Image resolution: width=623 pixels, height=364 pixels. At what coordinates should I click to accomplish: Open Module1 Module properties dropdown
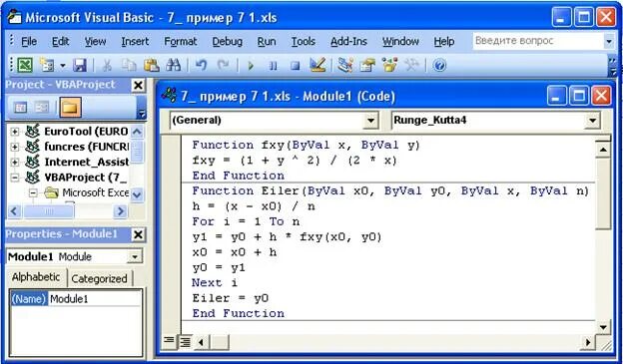pyautogui.click(x=135, y=257)
